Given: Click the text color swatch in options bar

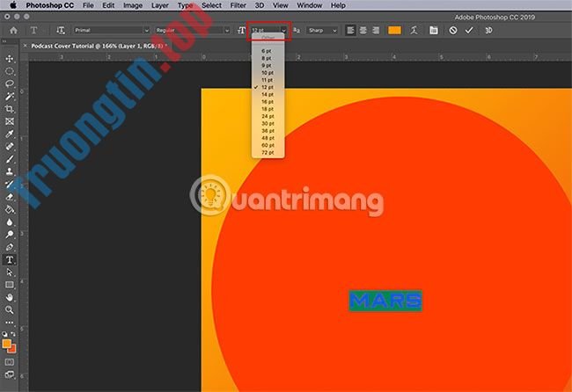Looking at the screenshot, I should (394, 30).
